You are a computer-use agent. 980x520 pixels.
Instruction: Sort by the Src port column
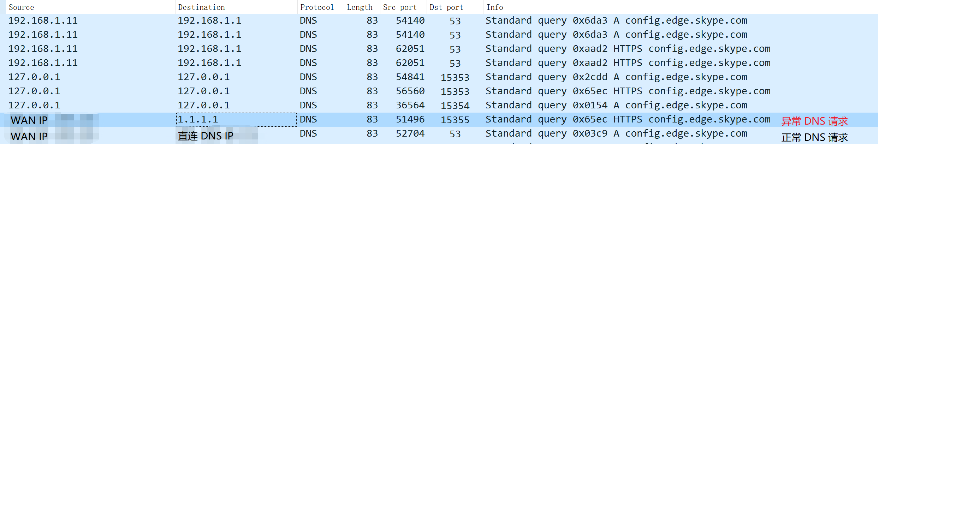coord(400,7)
